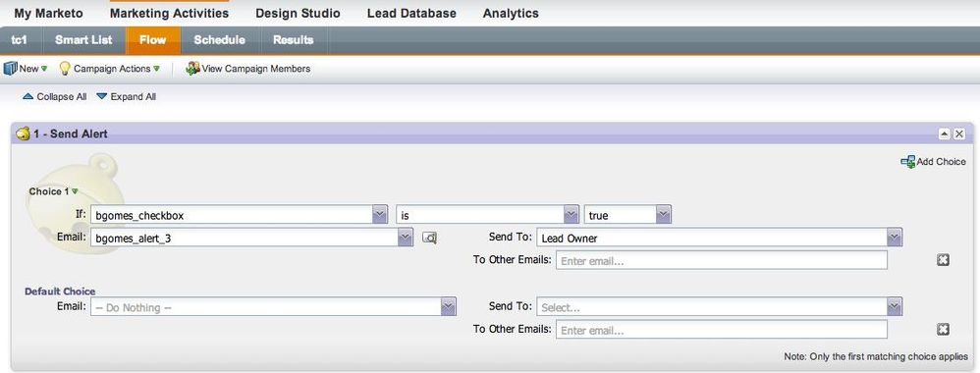
Task: Open the 'is' operator dropdown
Action: [571, 215]
